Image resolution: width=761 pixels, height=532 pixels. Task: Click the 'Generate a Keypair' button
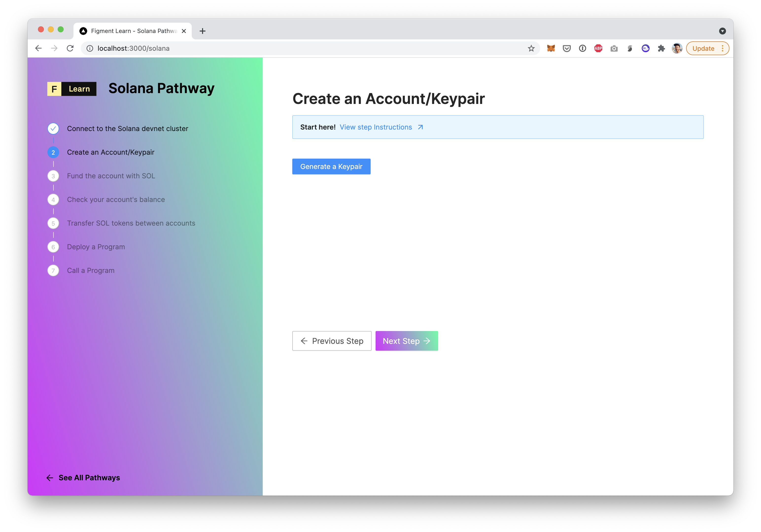(x=331, y=166)
